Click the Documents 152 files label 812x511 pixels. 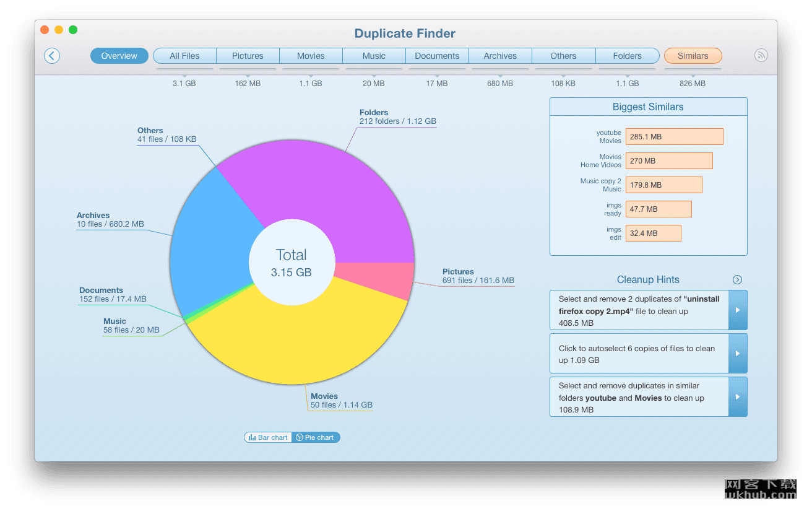pos(113,295)
